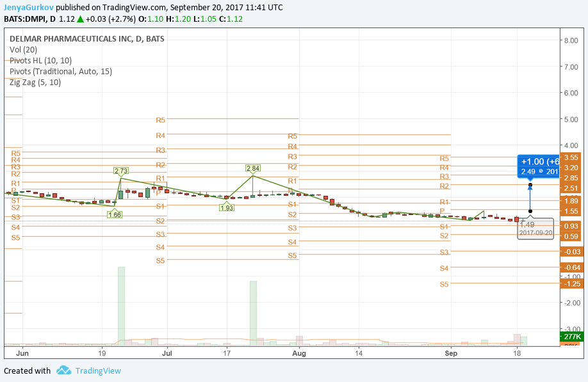Click the 0.59 pivot price tag
The width and height of the screenshot is (588, 382).
coord(570,236)
